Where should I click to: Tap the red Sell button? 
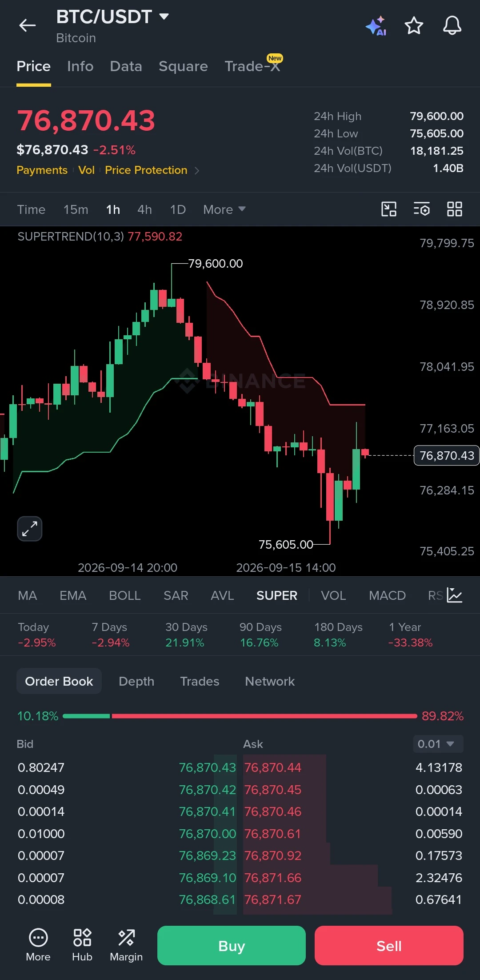[389, 945]
